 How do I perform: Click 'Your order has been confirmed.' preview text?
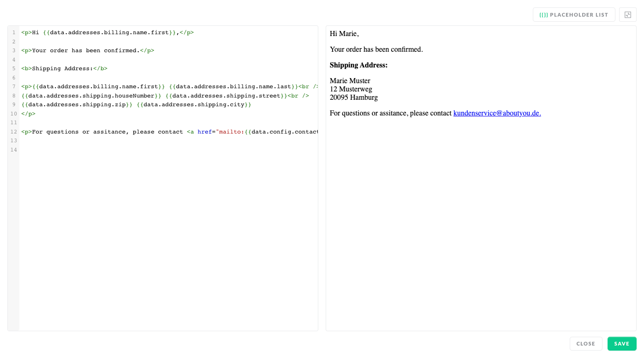(x=376, y=49)
